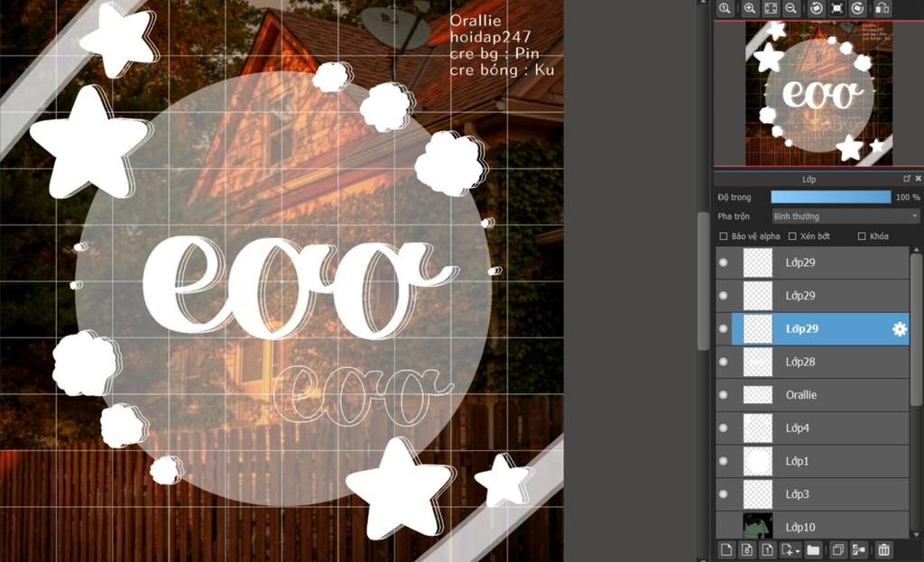
Task: Click the Lớp panel title
Action: pyautogui.click(x=808, y=180)
